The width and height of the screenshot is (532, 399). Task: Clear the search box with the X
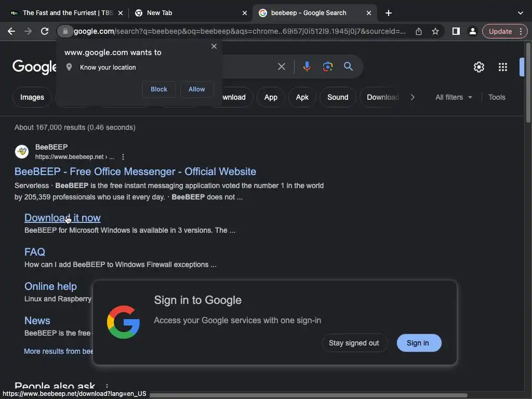(281, 66)
